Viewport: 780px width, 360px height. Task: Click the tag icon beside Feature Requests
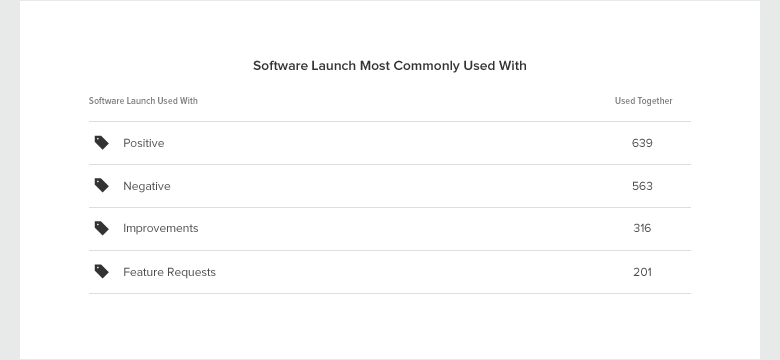(101, 271)
